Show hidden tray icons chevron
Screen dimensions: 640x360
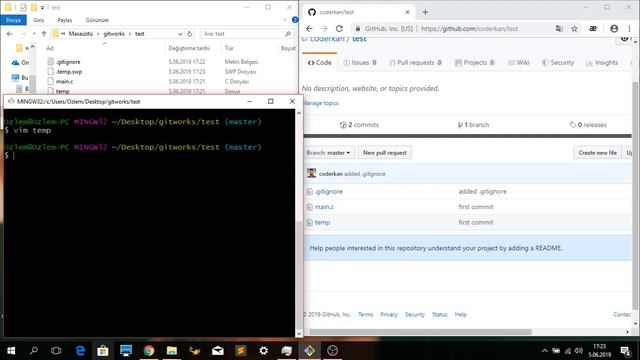pyautogui.click(x=544, y=351)
